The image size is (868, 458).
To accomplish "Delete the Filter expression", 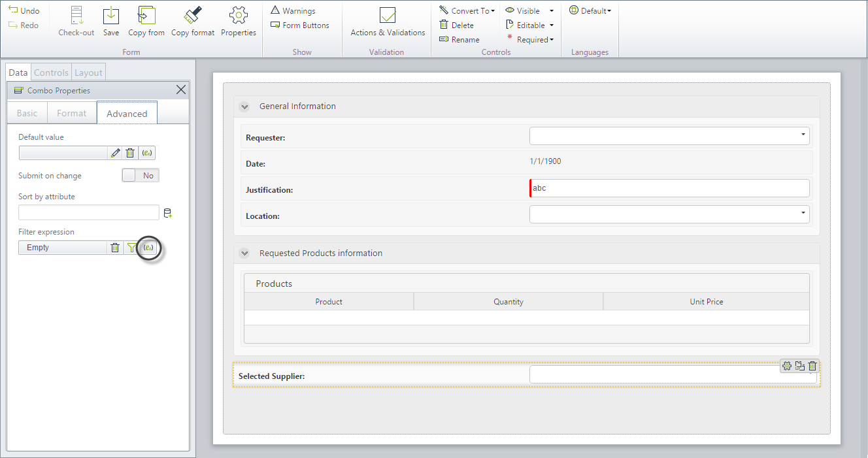I will (x=115, y=248).
